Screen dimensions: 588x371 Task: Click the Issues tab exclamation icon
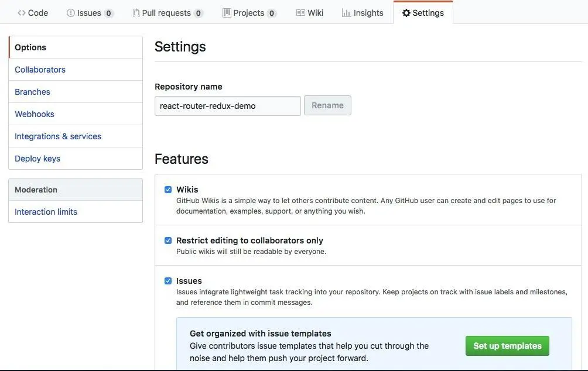[x=71, y=13]
